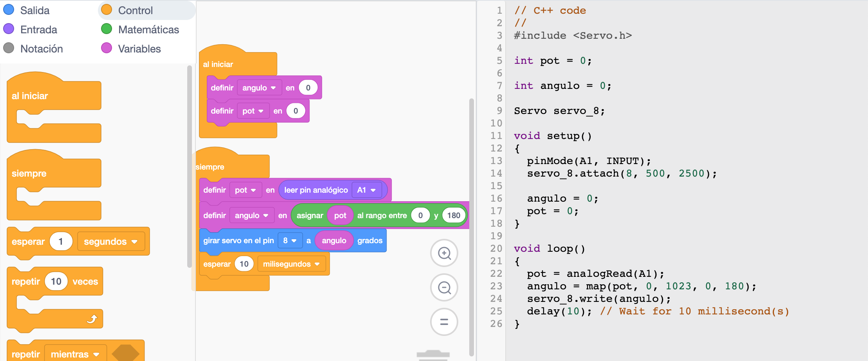Select the green Matemáticas category circle

click(107, 29)
